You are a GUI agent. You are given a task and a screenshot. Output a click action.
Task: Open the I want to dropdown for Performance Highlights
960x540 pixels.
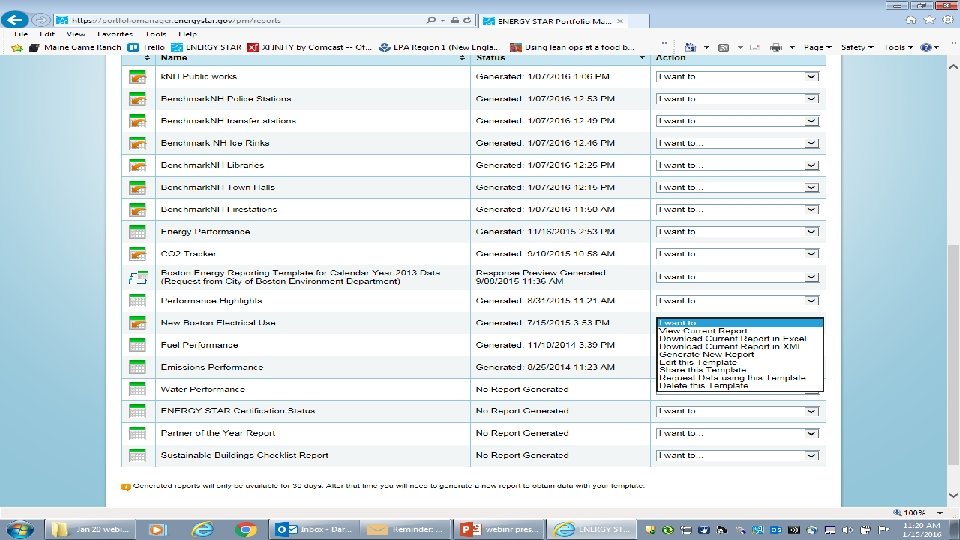(x=737, y=301)
